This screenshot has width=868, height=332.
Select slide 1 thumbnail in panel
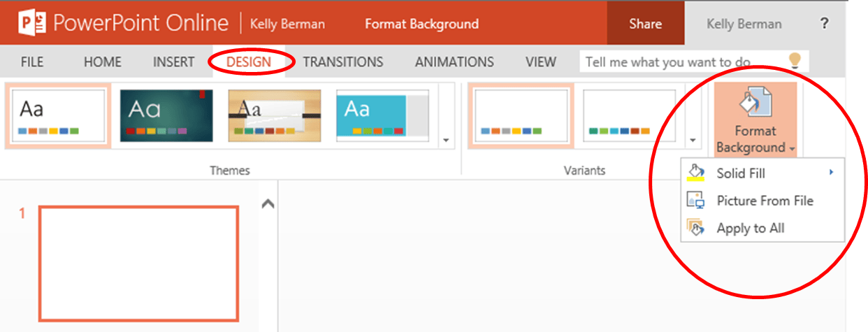coord(138,263)
